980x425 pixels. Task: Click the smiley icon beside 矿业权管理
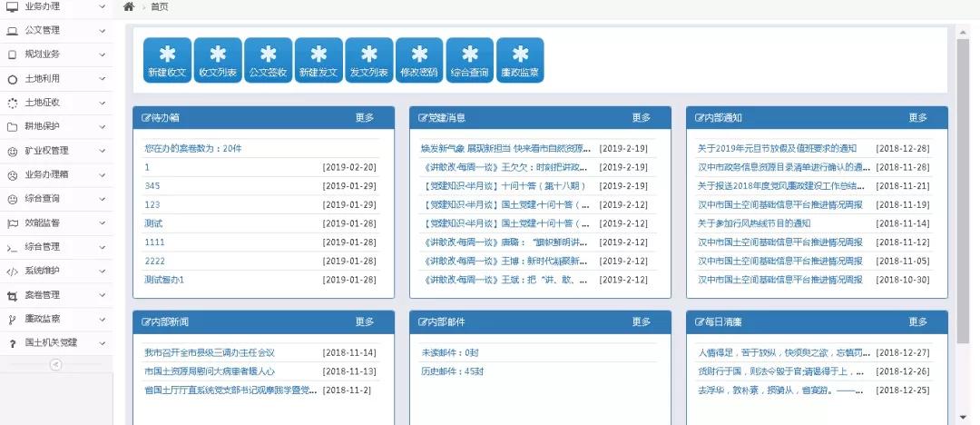coord(12,151)
